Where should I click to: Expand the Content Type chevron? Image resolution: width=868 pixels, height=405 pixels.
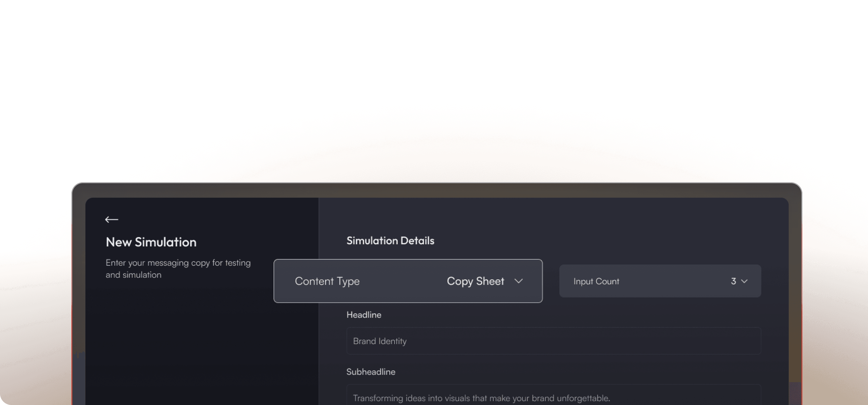(x=519, y=281)
